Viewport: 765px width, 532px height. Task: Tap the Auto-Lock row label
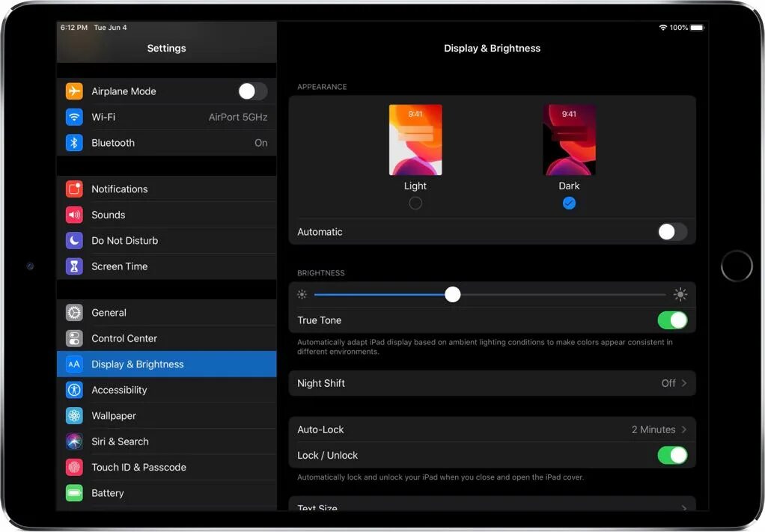(320, 429)
